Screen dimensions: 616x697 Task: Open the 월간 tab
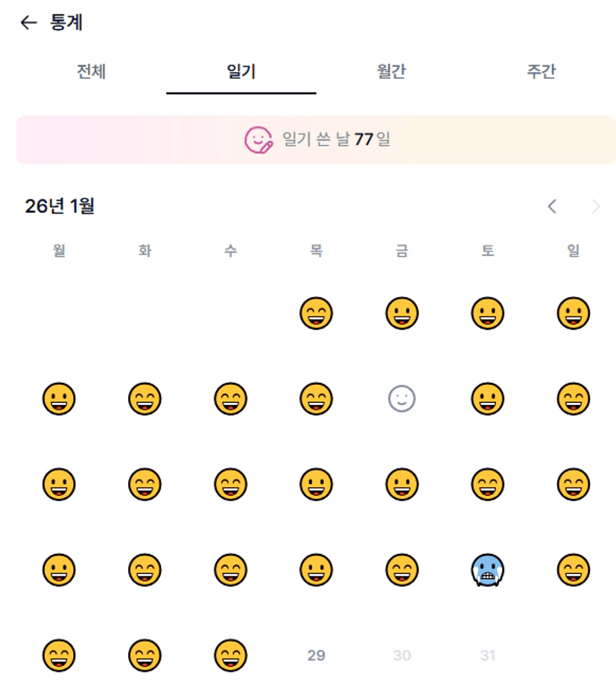pyautogui.click(x=391, y=72)
